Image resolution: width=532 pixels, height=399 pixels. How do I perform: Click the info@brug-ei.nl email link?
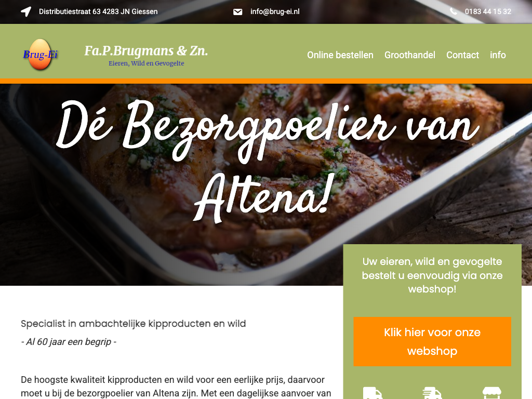tap(275, 11)
